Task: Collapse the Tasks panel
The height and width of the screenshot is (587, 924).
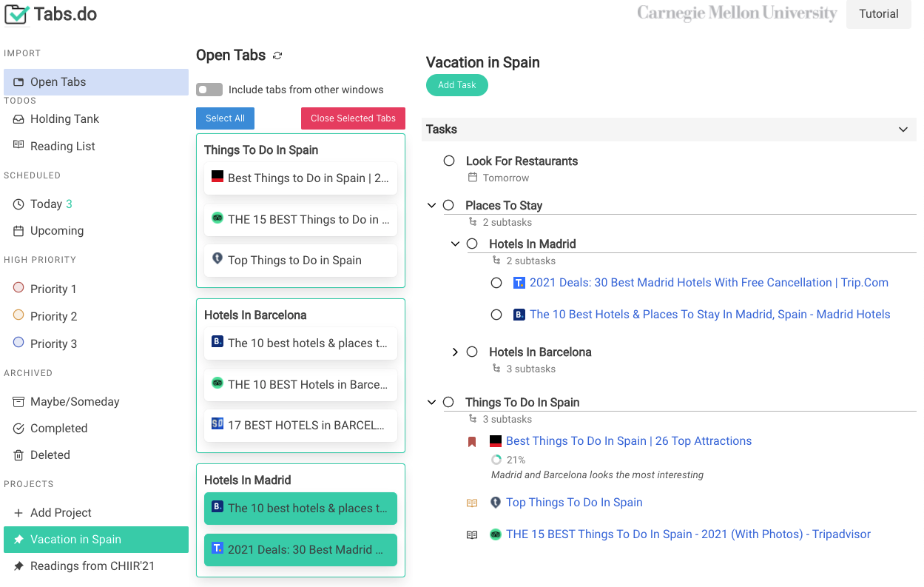Action: pyautogui.click(x=903, y=129)
